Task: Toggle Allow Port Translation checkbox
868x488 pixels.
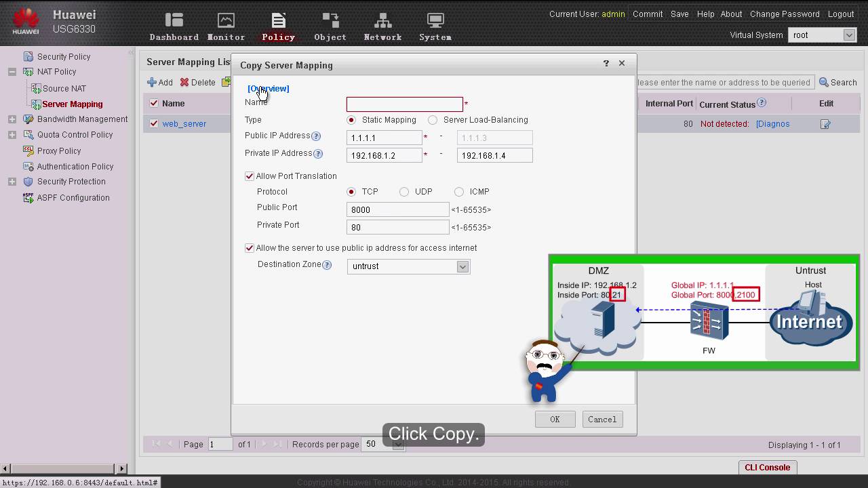Action: [250, 176]
